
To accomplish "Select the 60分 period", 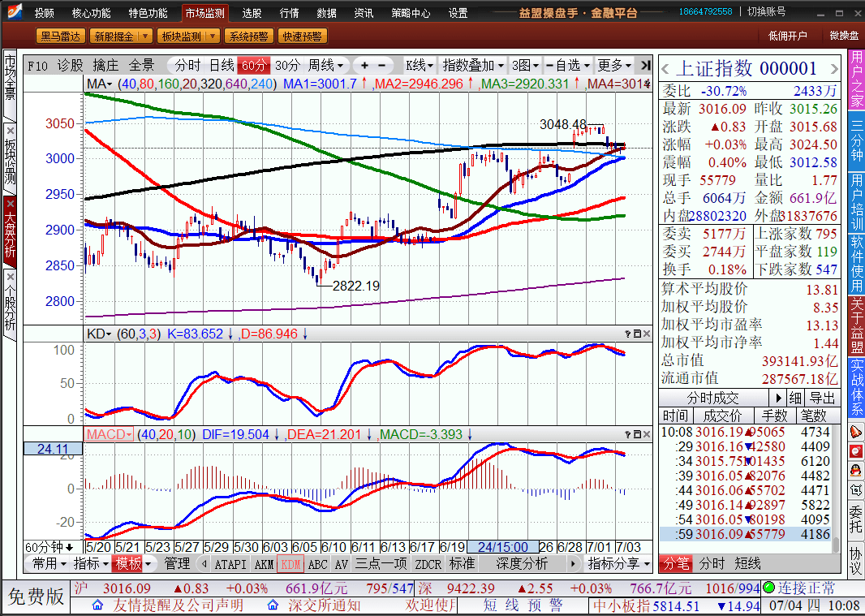I will (254, 66).
